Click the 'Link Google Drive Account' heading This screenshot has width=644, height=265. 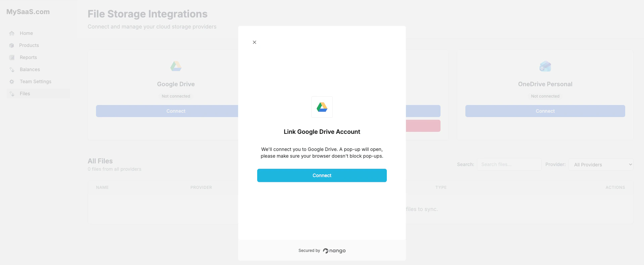tap(322, 132)
